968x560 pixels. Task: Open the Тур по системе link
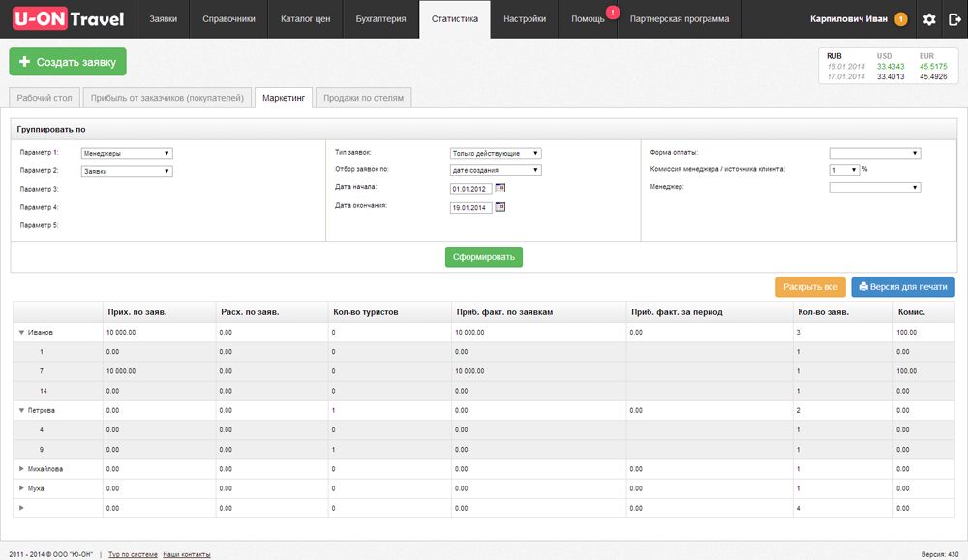[133, 554]
